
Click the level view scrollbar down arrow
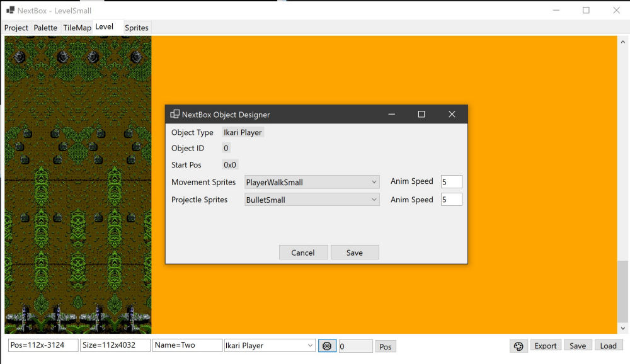click(x=623, y=328)
